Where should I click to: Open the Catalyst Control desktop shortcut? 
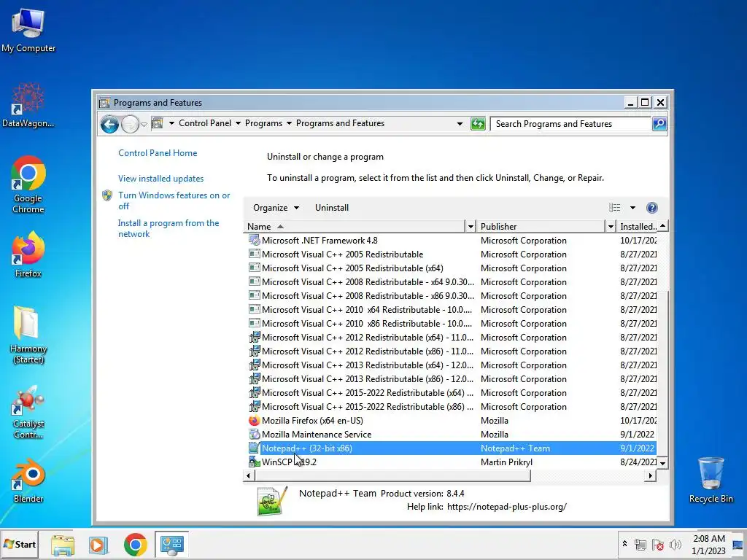pyautogui.click(x=28, y=413)
